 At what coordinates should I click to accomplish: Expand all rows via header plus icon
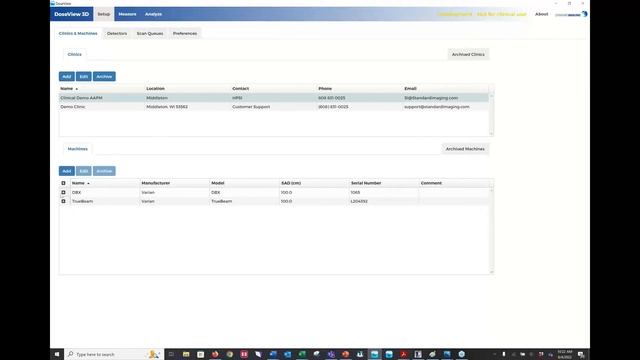coord(63,183)
